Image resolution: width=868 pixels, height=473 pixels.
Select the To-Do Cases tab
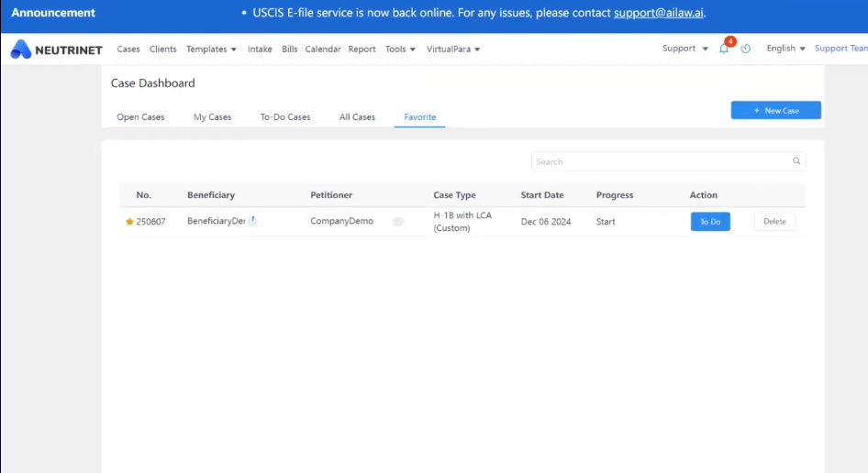285,117
